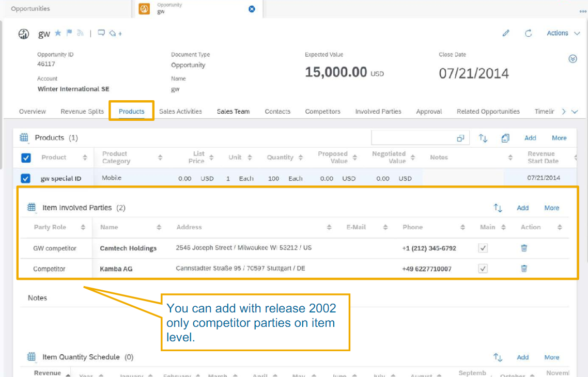
Task: Uncheck the gw special ID row checkbox
Action: [x=25, y=178]
